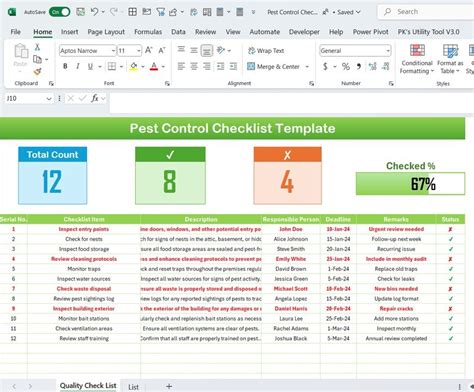Click the Borders icon in Font group
The width and height of the screenshot is (474, 392).
click(x=112, y=66)
